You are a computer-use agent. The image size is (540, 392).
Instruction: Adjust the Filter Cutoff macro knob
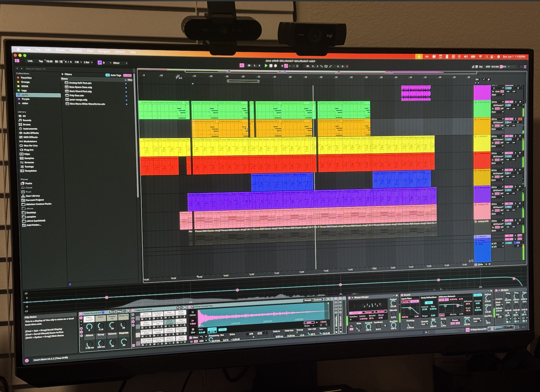click(x=89, y=326)
